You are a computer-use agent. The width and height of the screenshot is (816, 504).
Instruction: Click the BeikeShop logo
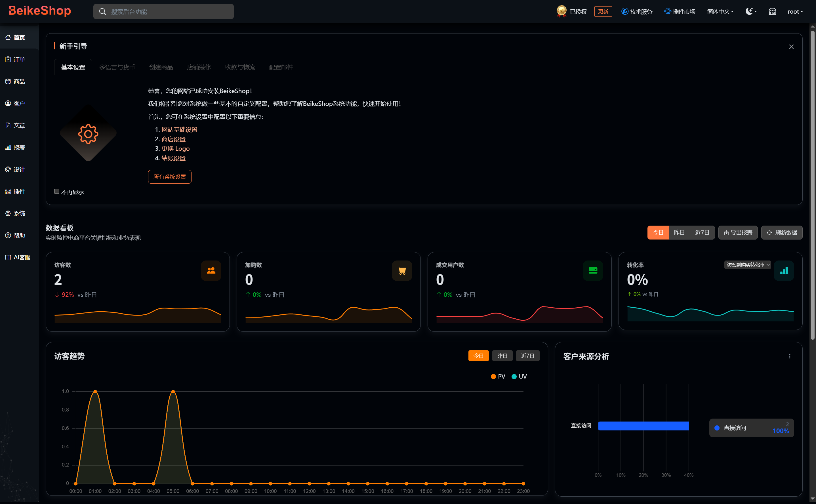pos(40,11)
